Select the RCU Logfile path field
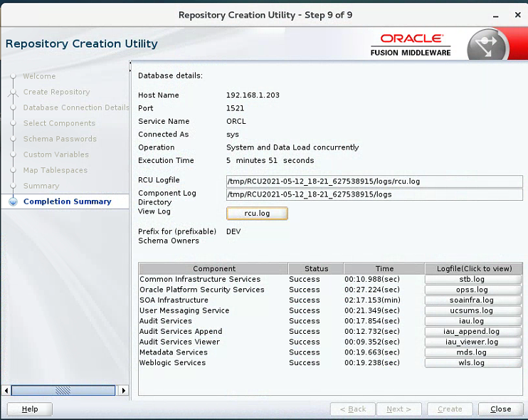This screenshot has width=528, height=420. [x=374, y=182]
